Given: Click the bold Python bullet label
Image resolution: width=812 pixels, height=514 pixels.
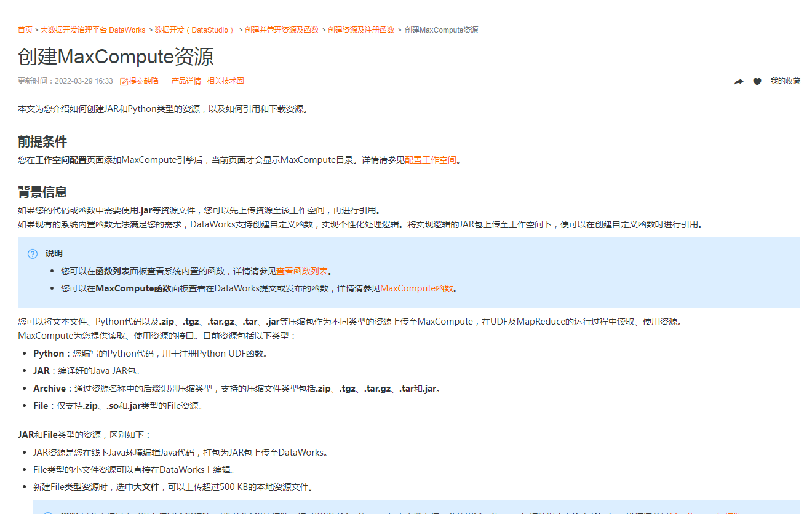Looking at the screenshot, I should pyautogui.click(x=49, y=354).
